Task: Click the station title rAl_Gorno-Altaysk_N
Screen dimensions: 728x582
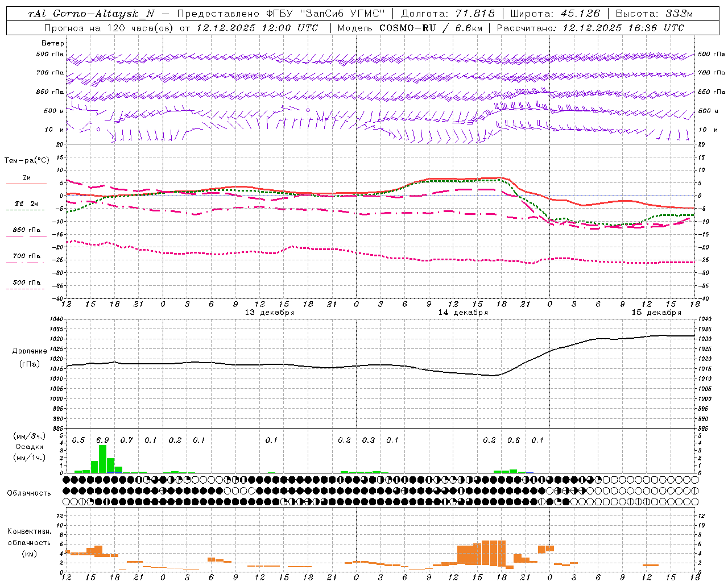Action: [91, 14]
